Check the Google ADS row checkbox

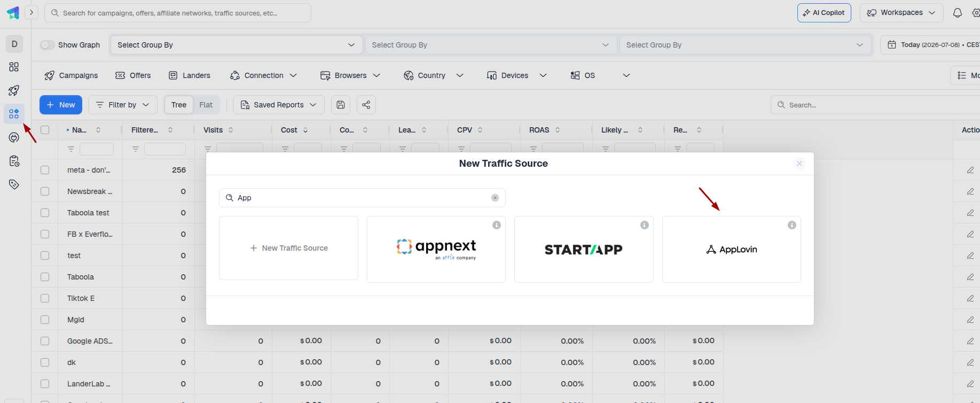[x=45, y=341]
